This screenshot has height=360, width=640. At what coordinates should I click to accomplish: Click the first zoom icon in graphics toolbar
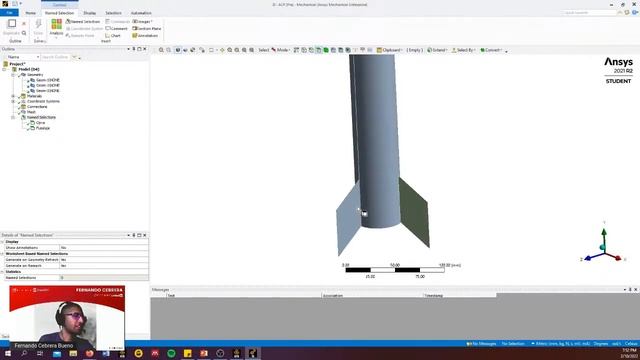[161, 50]
